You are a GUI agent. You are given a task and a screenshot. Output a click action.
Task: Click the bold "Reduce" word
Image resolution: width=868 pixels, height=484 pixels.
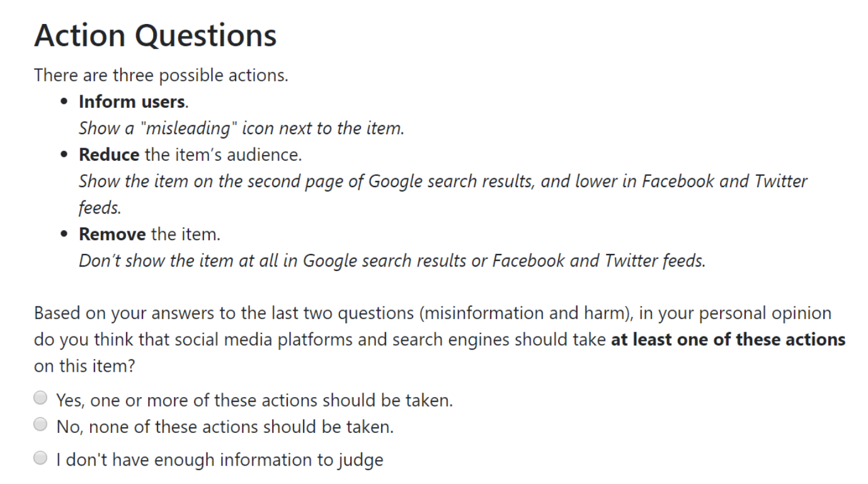pyautogui.click(x=108, y=154)
